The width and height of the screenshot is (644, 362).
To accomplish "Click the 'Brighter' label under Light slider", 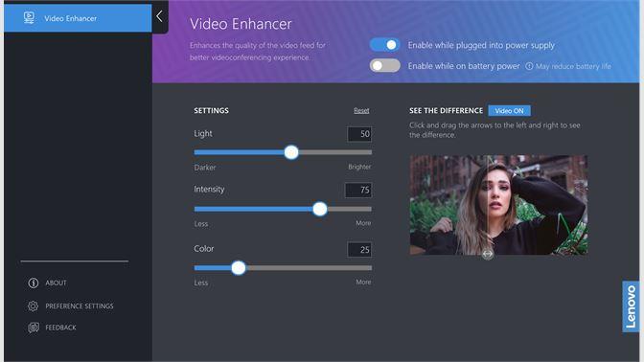I will [x=359, y=167].
